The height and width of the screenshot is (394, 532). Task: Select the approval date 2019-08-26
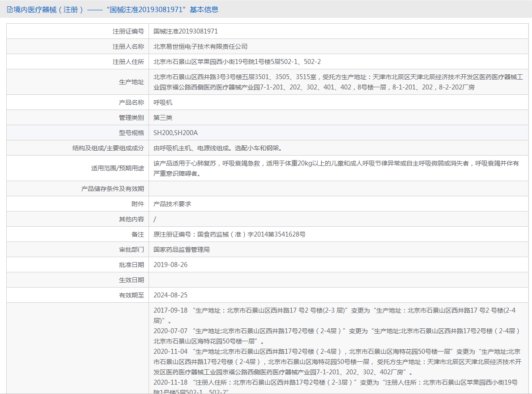tap(170, 265)
